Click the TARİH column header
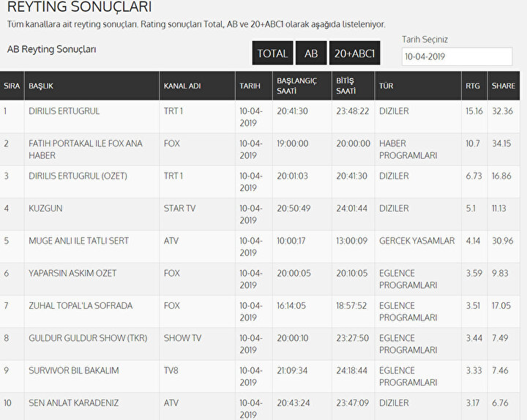This screenshot has width=527, height=420. pos(254,86)
